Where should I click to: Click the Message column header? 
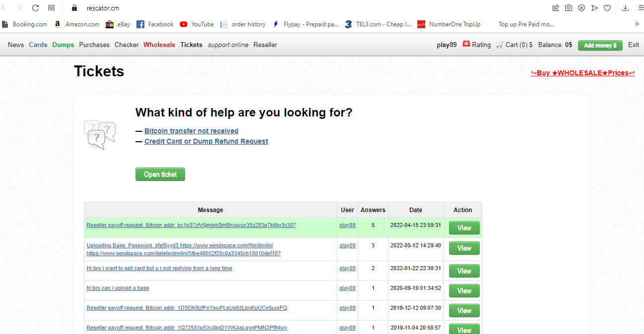tap(210, 210)
